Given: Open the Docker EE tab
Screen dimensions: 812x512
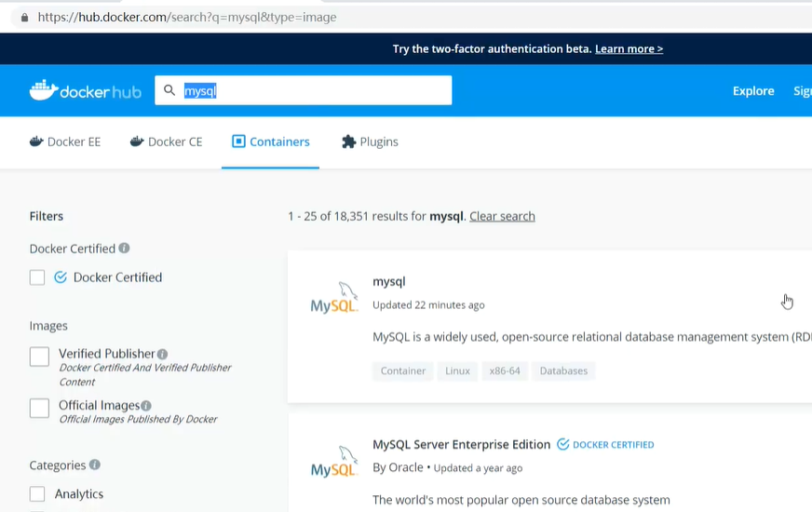Looking at the screenshot, I should pos(65,141).
